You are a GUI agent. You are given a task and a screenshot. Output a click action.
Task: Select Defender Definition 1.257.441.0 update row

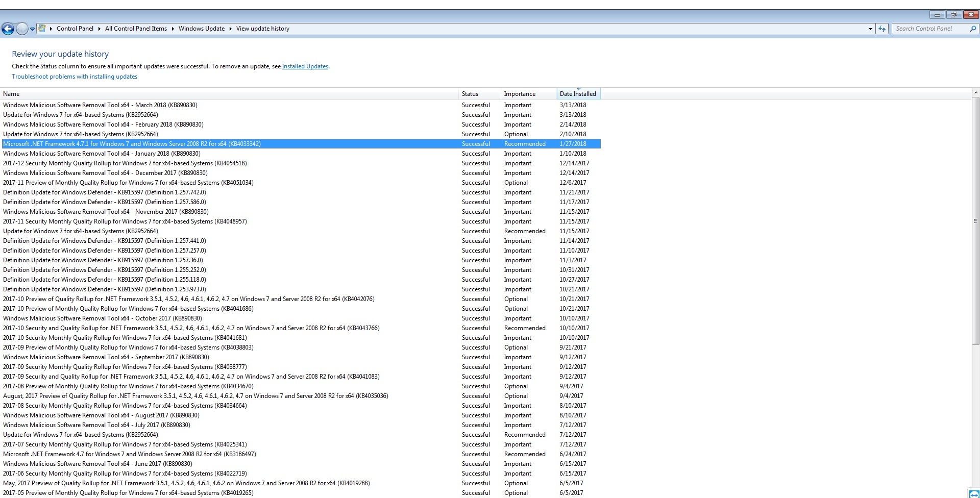click(x=301, y=241)
